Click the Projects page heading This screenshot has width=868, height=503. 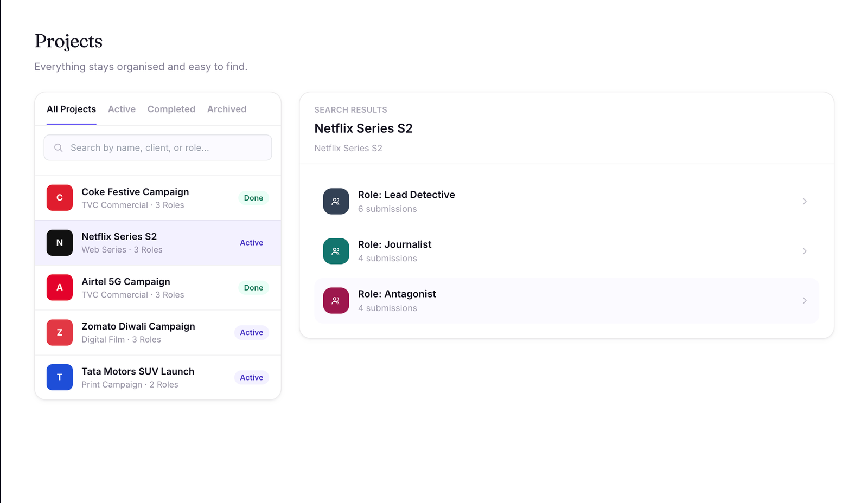coord(68,41)
